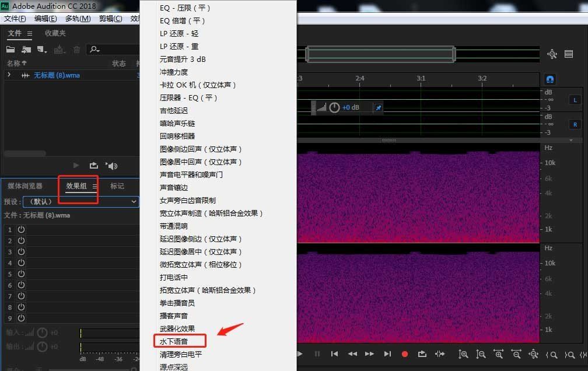Click the Rewind transport button
The height and width of the screenshot is (371, 588).
pyautogui.click(x=352, y=353)
